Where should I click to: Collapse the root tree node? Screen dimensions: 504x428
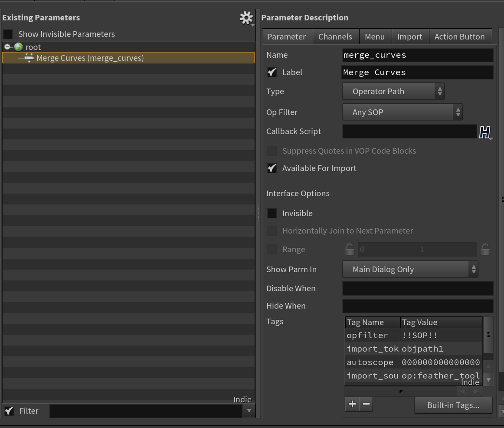pyautogui.click(x=7, y=47)
